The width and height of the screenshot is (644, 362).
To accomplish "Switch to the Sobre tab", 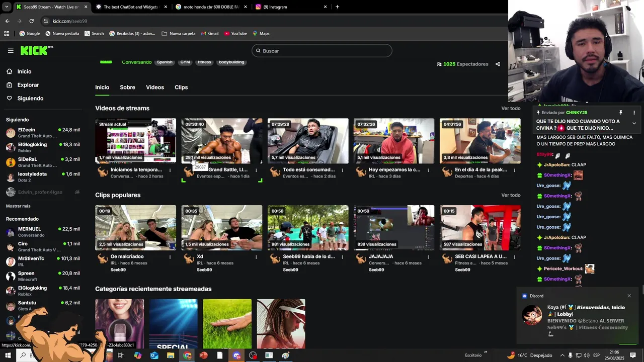I will click(x=127, y=87).
